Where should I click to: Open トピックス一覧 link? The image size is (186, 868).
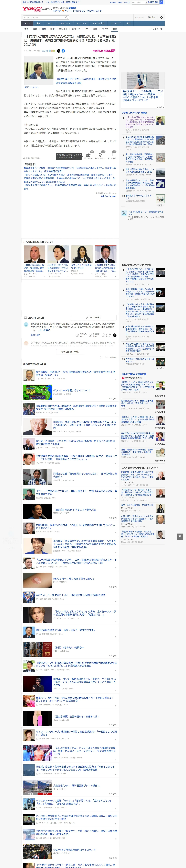tap(156, 29)
